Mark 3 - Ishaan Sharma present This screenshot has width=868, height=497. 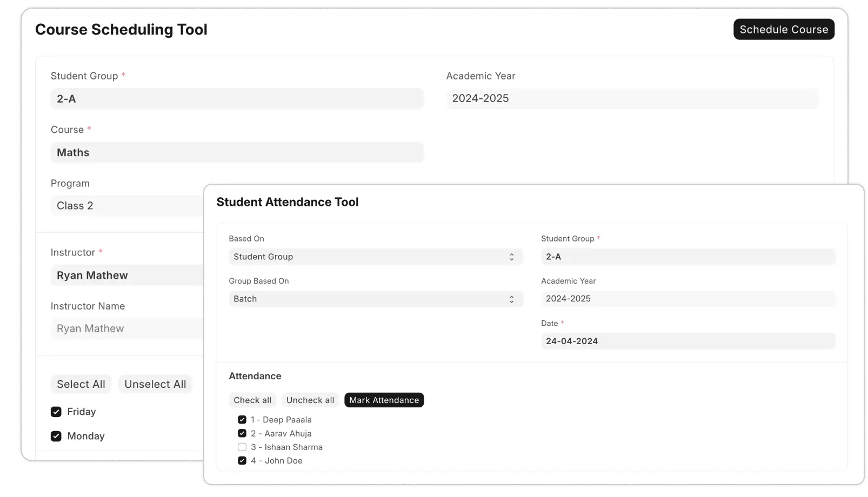click(x=242, y=447)
